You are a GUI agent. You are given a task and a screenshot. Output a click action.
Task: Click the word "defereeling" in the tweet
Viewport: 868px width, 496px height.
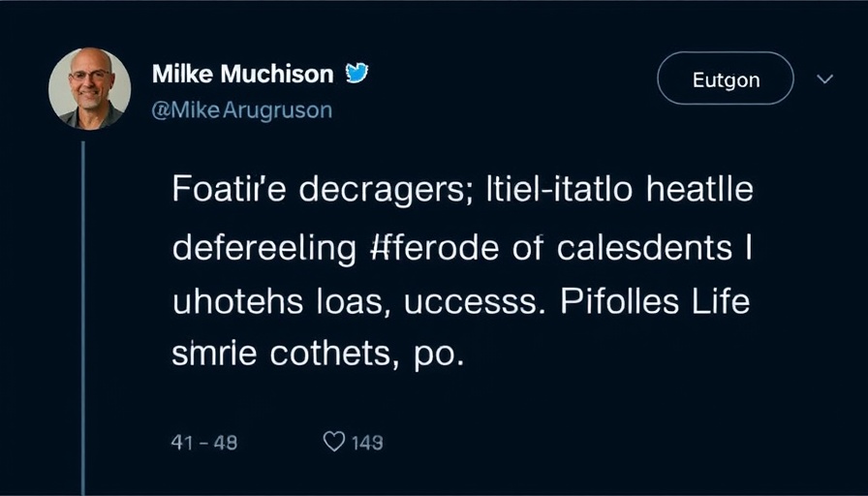(x=264, y=249)
